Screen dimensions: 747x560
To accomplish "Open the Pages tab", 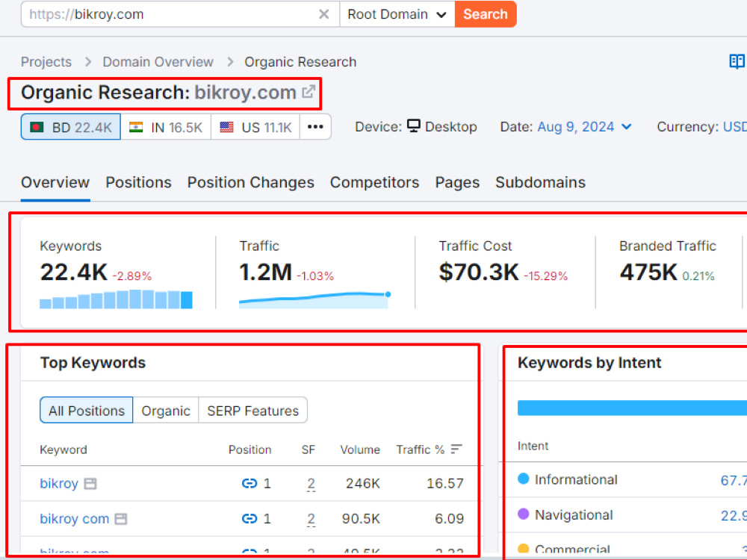I will pyautogui.click(x=457, y=182).
